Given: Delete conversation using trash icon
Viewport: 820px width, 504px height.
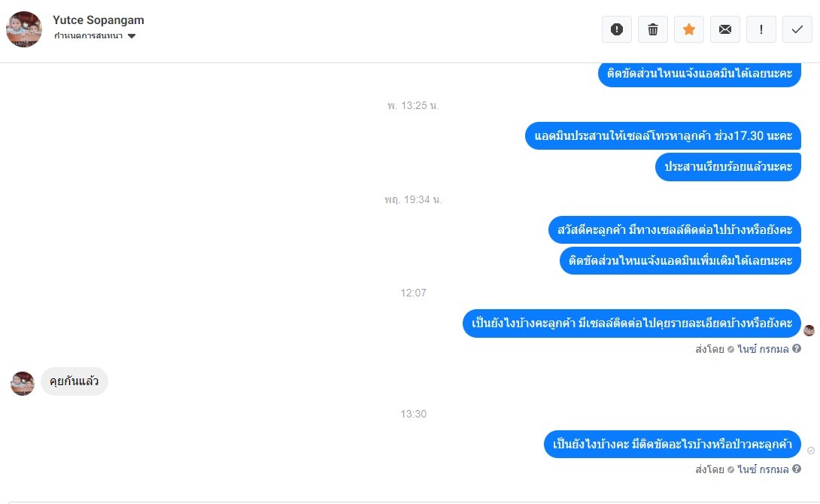Looking at the screenshot, I should tap(653, 29).
